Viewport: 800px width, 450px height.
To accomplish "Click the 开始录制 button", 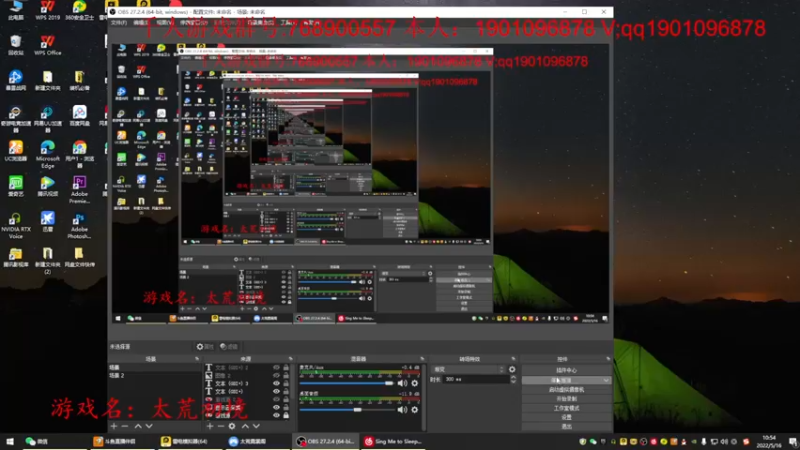I will click(566, 399).
